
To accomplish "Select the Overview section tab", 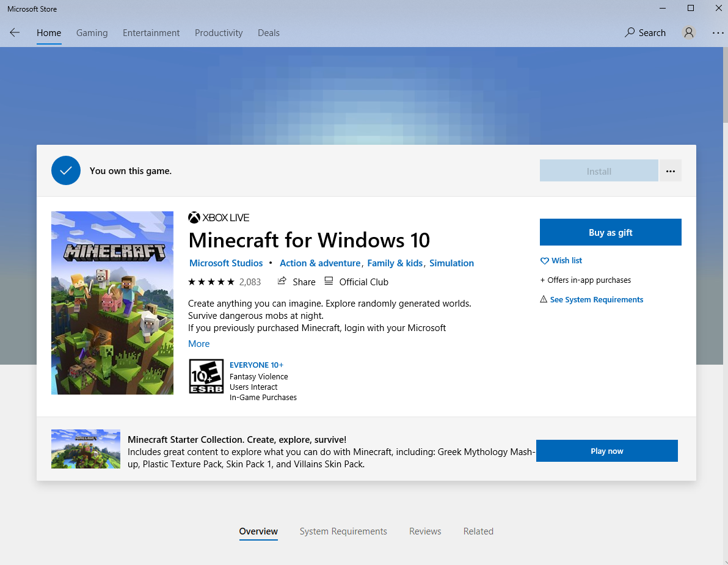I will point(258,531).
